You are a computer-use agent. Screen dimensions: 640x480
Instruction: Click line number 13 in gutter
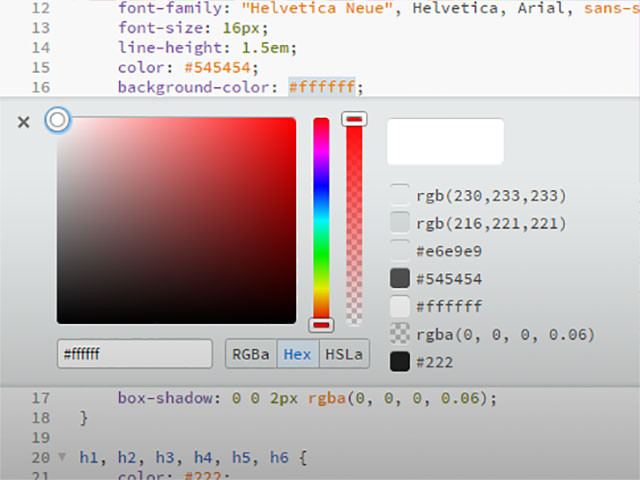40,28
